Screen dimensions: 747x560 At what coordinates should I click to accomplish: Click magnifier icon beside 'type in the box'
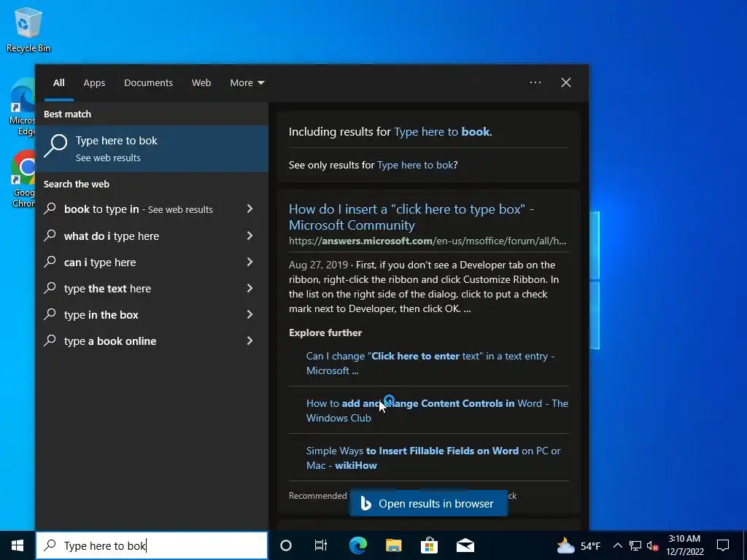click(50, 314)
